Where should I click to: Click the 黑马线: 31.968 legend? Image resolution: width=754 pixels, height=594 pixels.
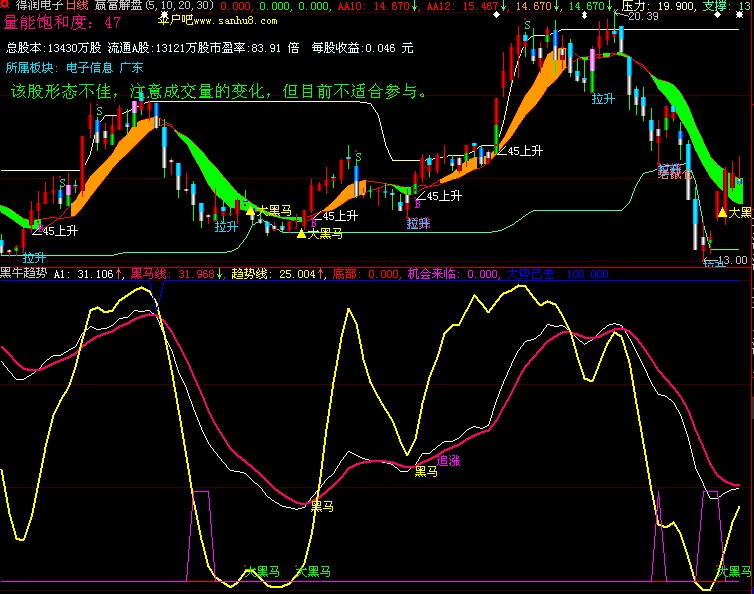[176, 274]
